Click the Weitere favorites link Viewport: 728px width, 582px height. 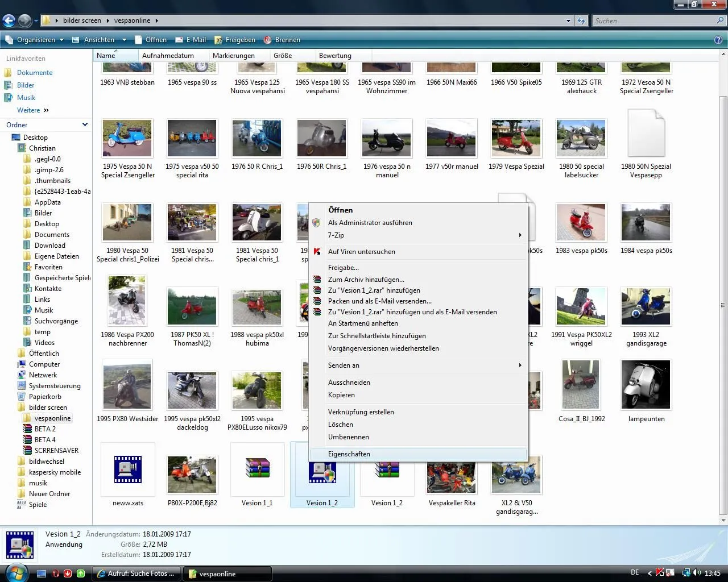point(28,110)
